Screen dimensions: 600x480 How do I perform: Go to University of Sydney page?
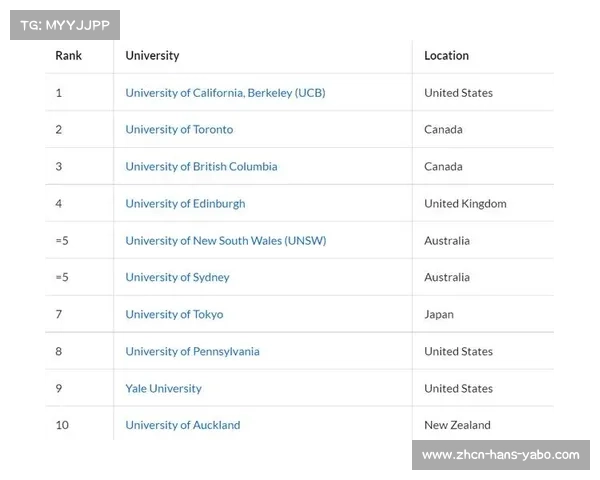[178, 278]
